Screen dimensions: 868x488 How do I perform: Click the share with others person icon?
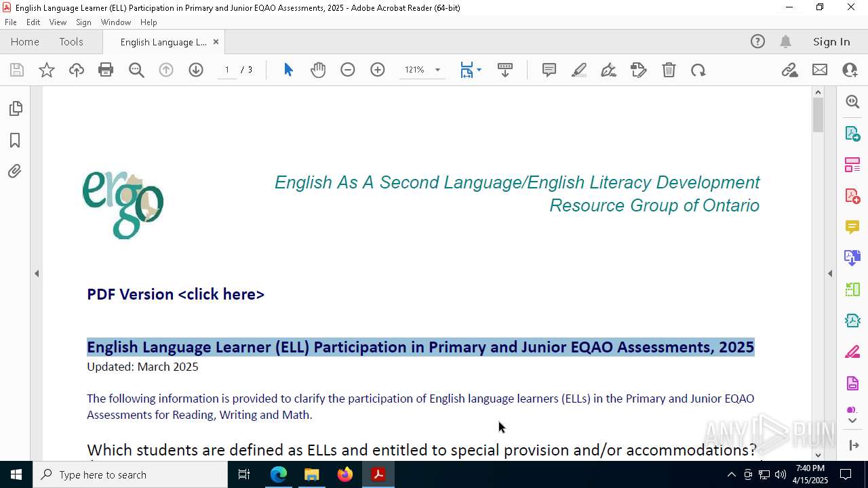click(850, 70)
